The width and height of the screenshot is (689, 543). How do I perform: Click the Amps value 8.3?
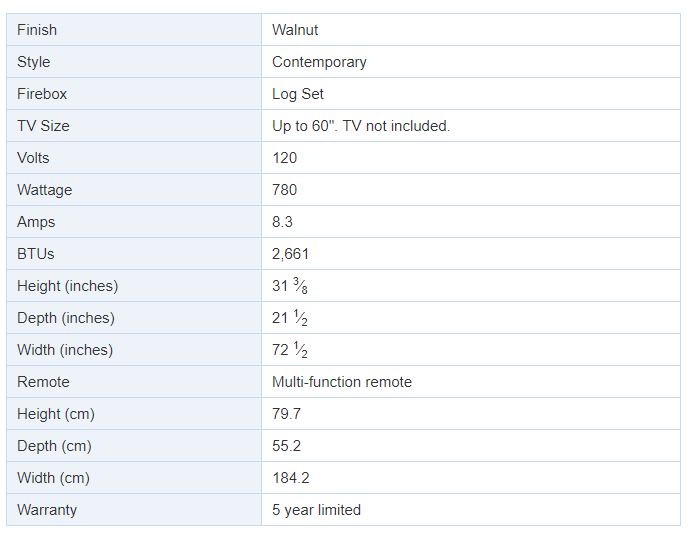click(282, 222)
